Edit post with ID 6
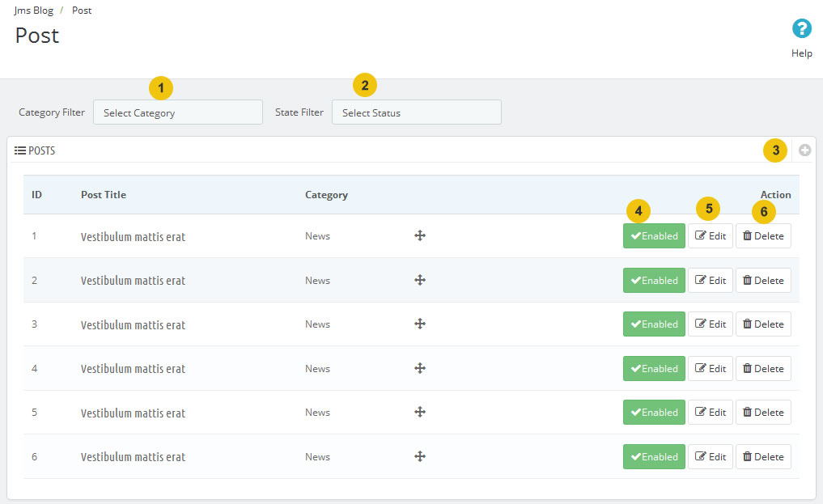The image size is (823, 504). click(x=711, y=457)
